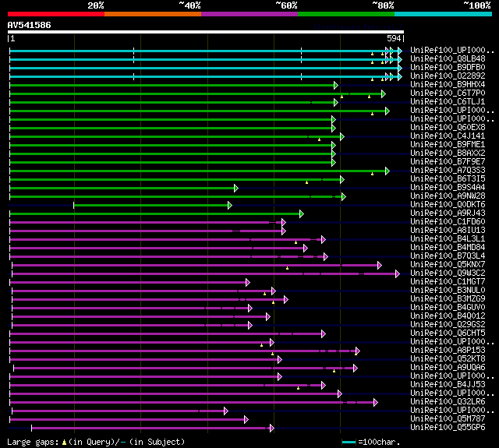Select hit label UniRef100_C4J141
This screenshot has width=499, height=448.
[x=448, y=136]
